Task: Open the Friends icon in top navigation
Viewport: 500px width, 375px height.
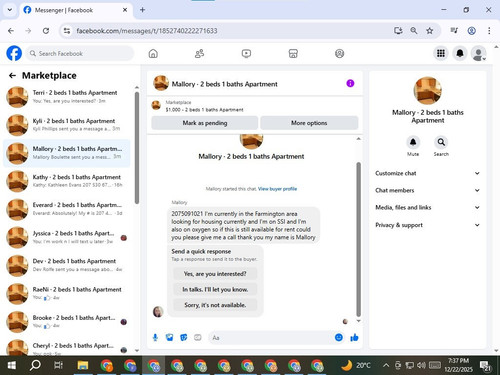Action: click(x=199, y=53)
